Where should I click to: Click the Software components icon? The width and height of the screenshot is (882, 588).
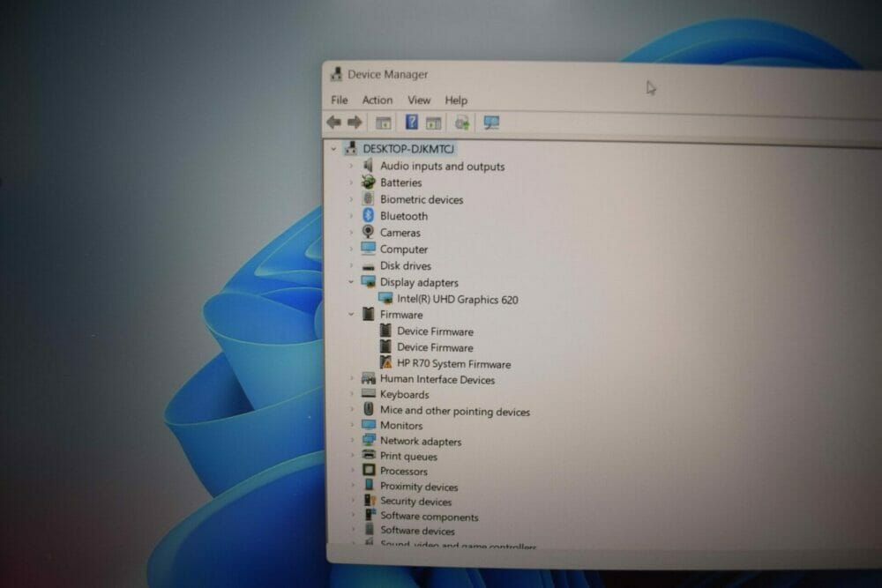[x=370, y=514]
